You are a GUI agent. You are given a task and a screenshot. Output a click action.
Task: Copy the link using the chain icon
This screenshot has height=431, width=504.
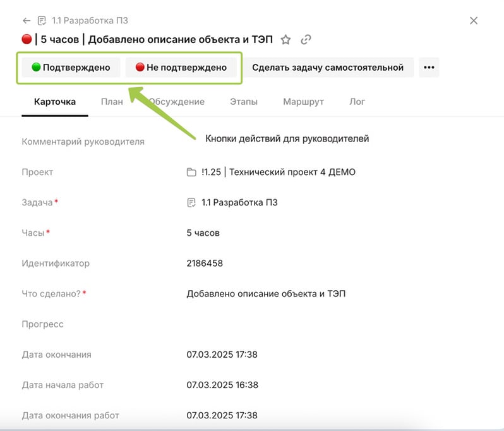pyautogui.click(x=306, y=40)
